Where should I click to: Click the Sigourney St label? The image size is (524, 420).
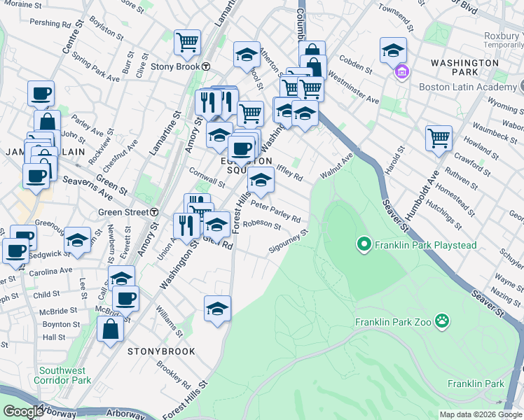click(289, 241)
